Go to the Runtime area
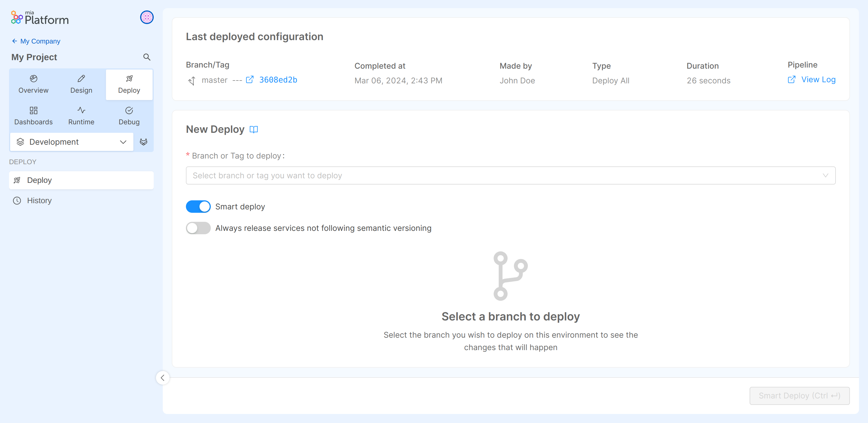Image resolution: width=868 pixels, height=423 pixels. point(81,116)
